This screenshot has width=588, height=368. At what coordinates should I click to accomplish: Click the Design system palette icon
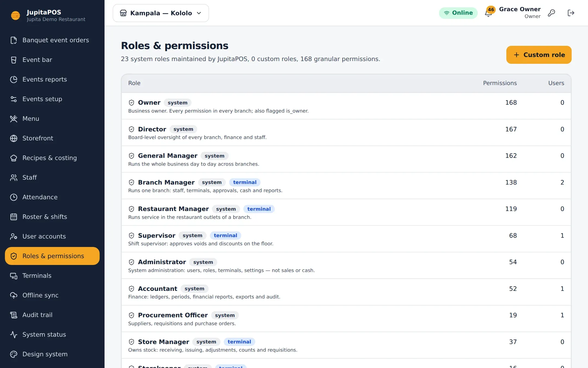14,354
